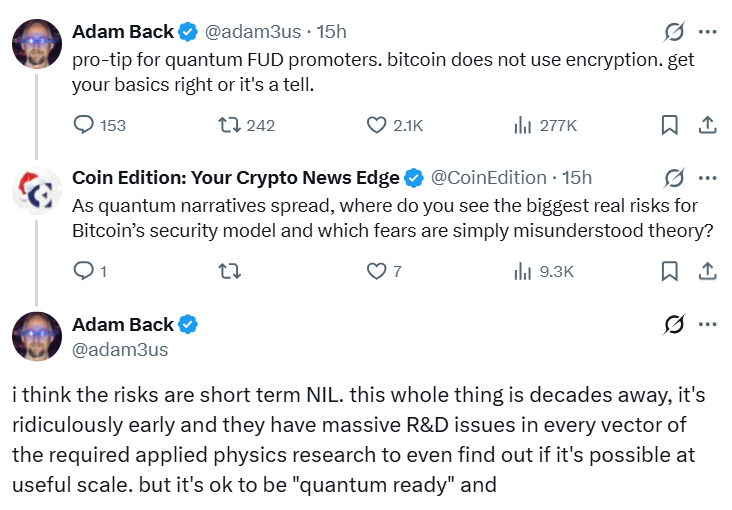The width and height of the screenshot is (732, 510).
Task: Open the @adam3us handle in the reply
Action: coord(120,349)
